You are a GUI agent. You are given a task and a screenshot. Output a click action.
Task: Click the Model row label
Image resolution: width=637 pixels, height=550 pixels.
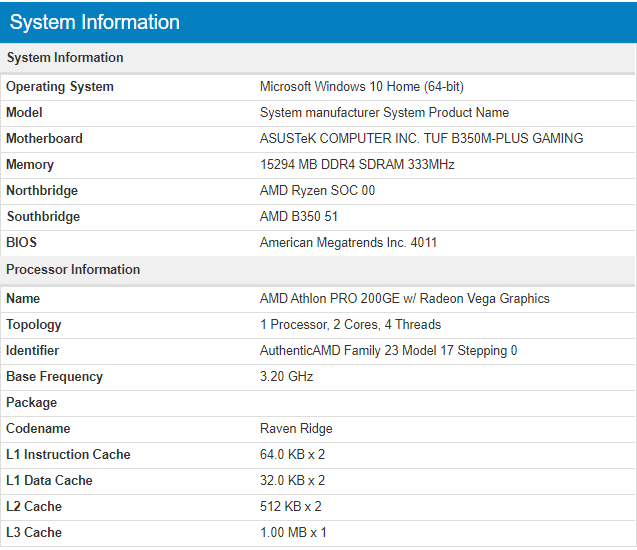(24, 113)
